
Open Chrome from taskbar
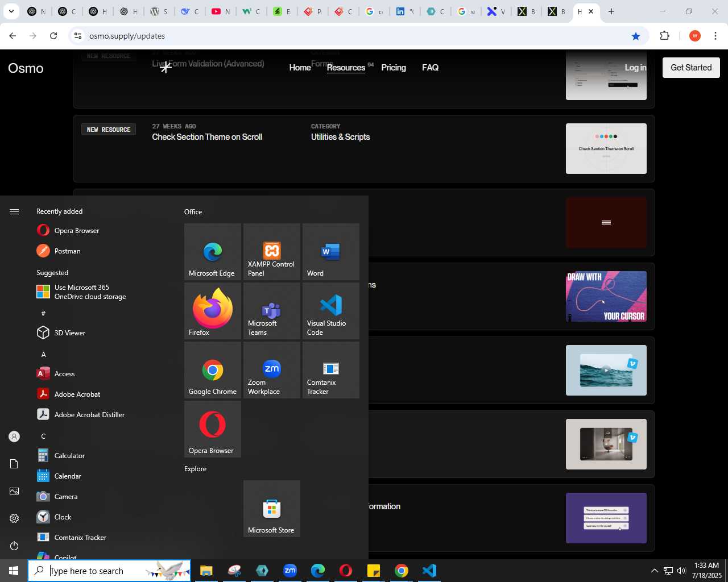pyautogui.click(x=402, y=571)
